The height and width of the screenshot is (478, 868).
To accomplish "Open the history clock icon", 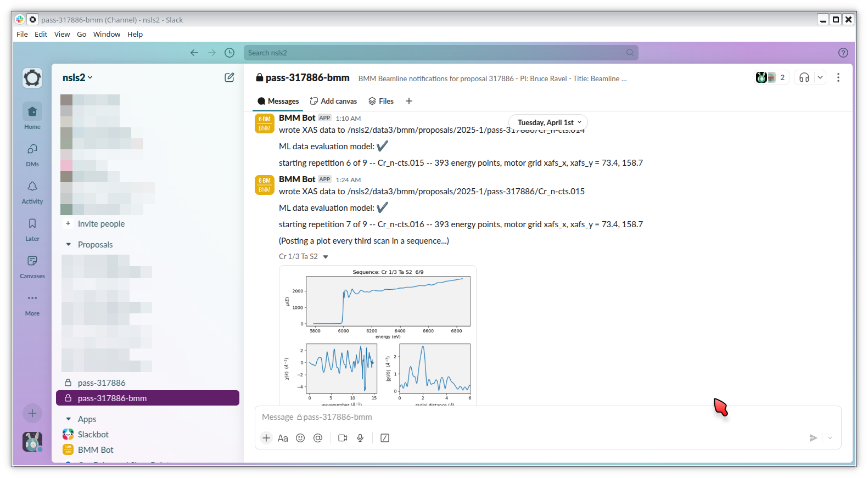I will click(229, 53).
